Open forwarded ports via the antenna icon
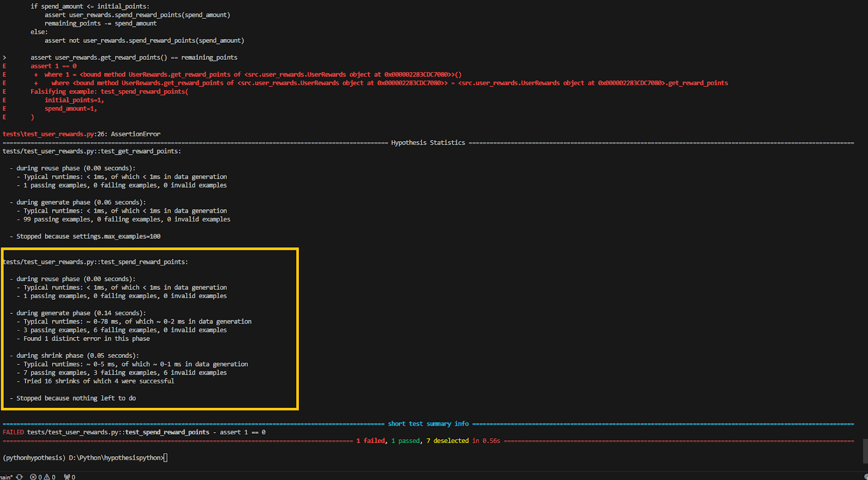The image size is (868, 480). pos(67,477)
